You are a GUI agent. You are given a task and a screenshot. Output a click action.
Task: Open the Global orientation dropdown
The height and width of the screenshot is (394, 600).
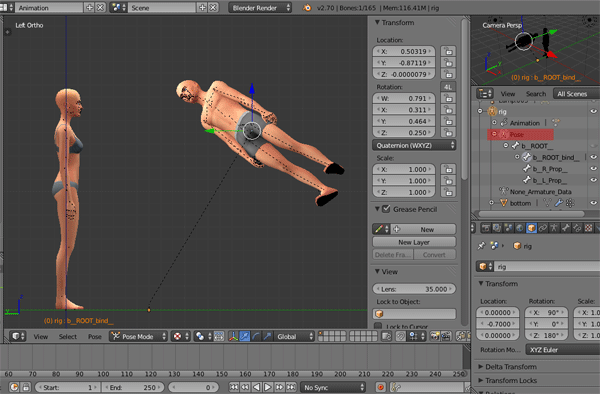pos(294,336)
